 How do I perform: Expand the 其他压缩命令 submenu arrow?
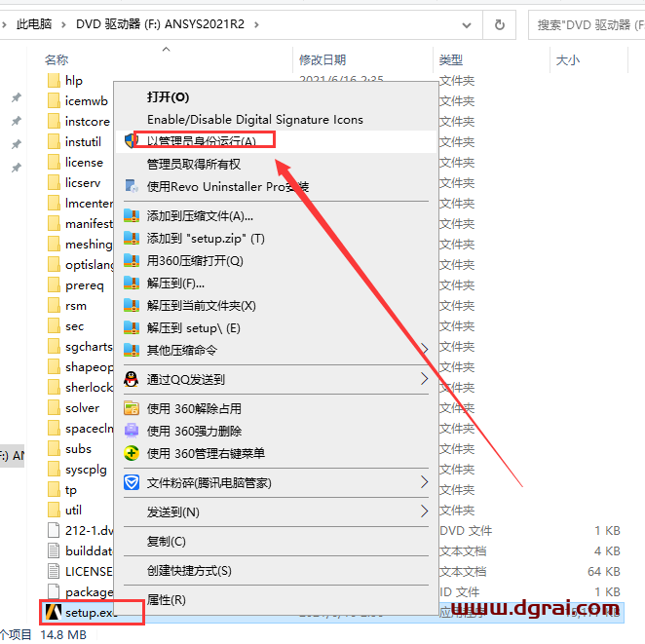click(425, 350)
